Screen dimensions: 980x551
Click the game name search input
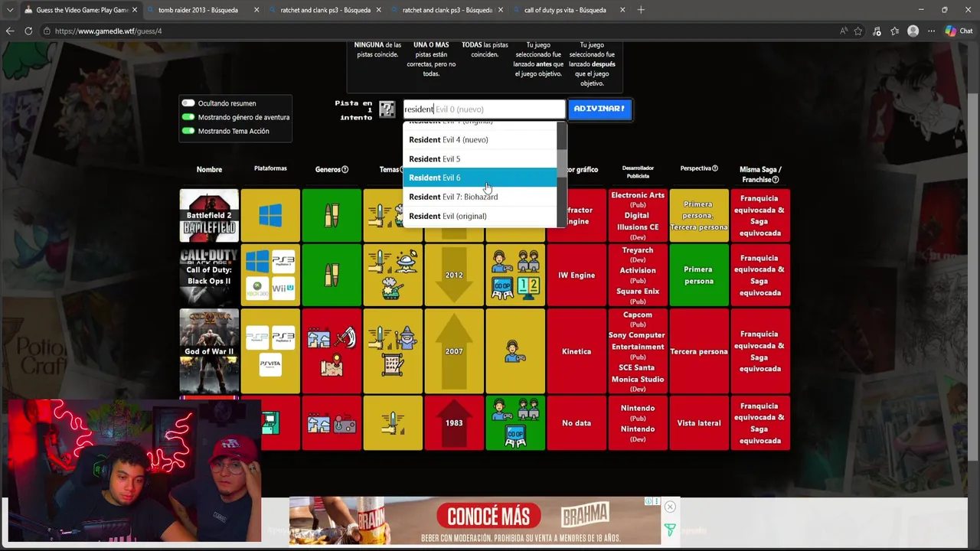tap(484, 109)
